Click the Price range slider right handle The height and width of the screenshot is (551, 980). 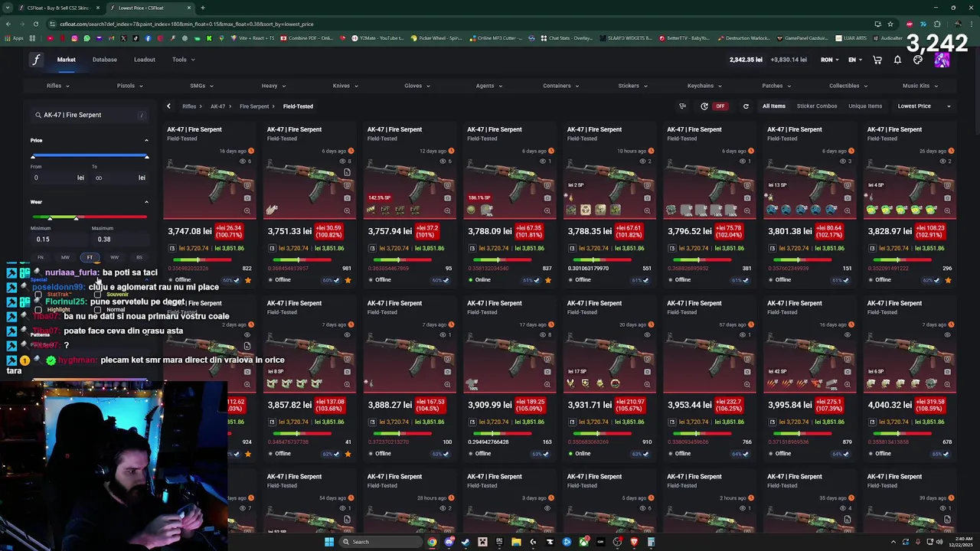point(146,156)
